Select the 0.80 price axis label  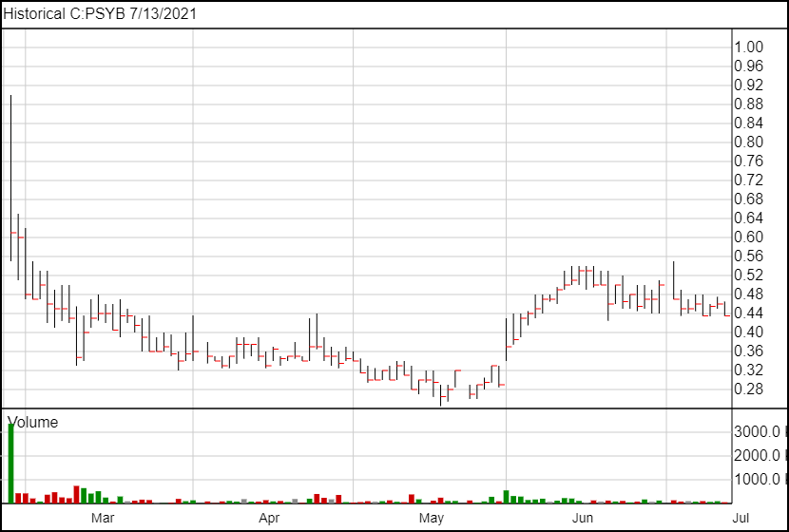749,142
